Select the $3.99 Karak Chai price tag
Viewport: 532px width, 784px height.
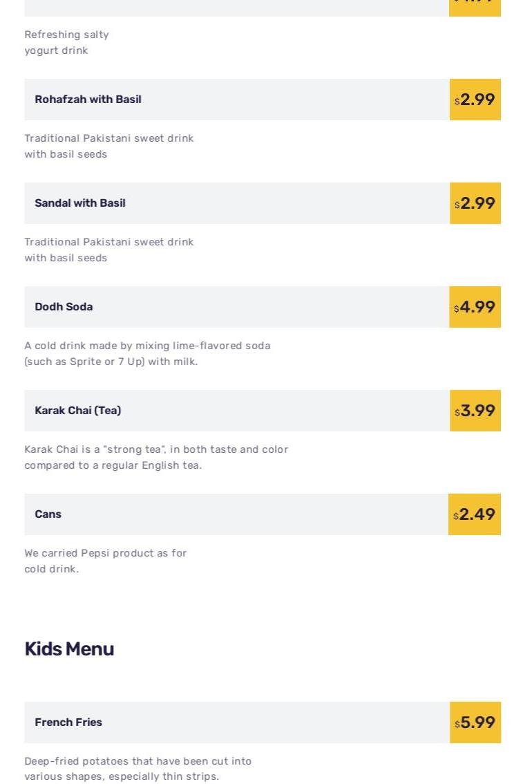tap(475, 411)
